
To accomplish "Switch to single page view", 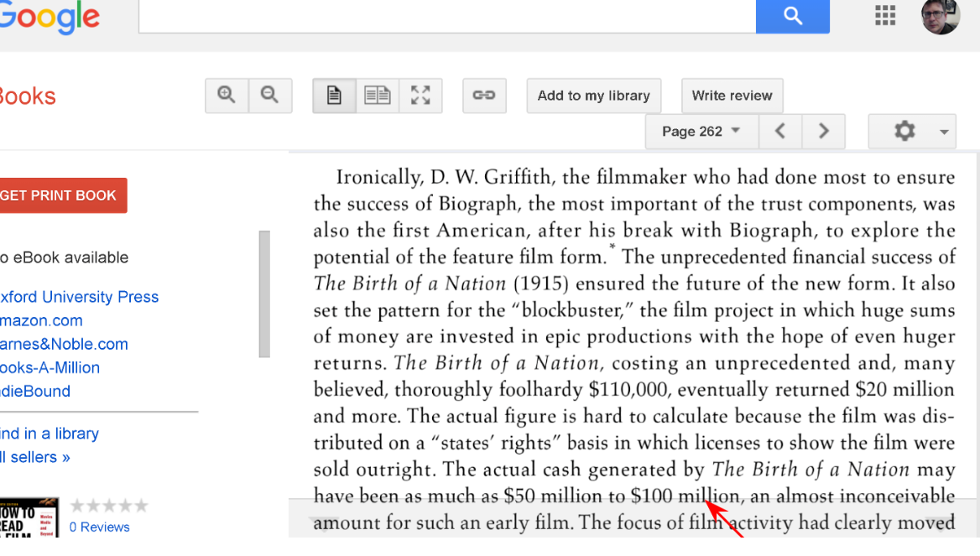I will click(334, 96).
